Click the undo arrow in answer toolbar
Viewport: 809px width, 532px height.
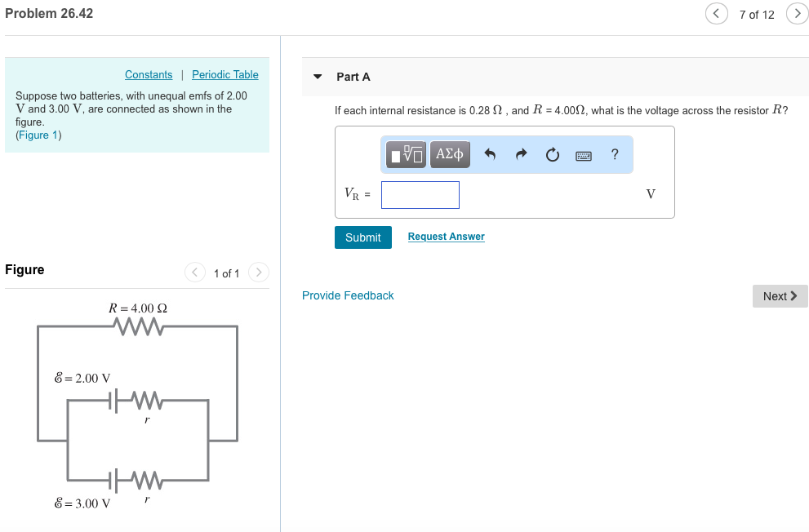click(491, 154)
